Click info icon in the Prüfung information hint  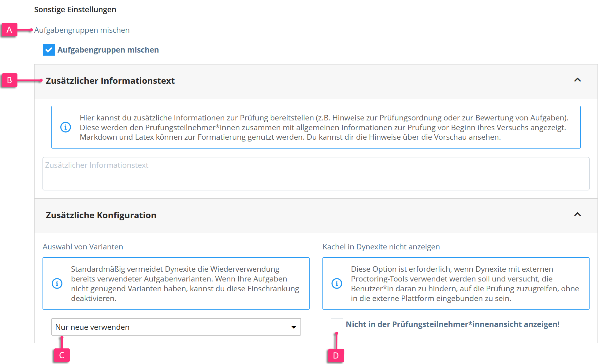pyautogui.click(x=65, y=127)
